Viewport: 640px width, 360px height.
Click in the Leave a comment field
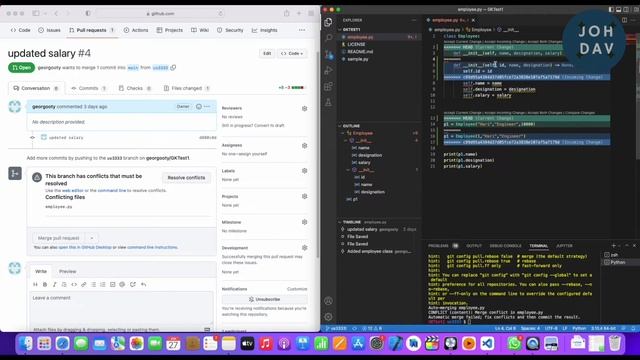[121, 308]
